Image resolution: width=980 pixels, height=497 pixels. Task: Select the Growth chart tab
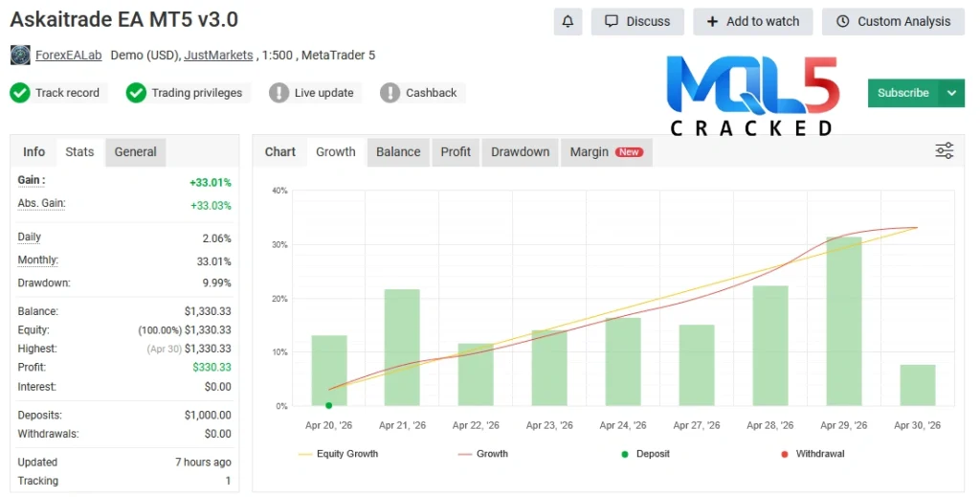click(336, 152)
